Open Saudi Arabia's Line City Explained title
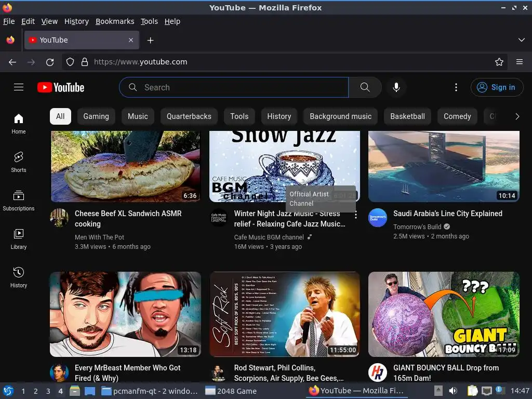 [447, 214]
